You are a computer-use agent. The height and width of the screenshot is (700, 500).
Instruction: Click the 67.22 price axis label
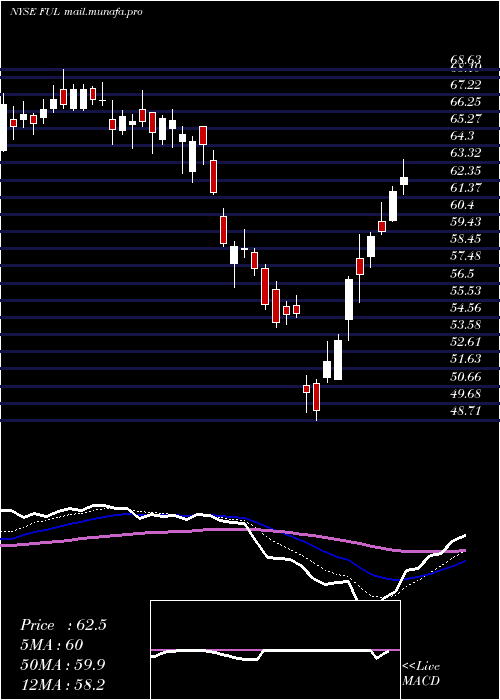pos(466,85)
